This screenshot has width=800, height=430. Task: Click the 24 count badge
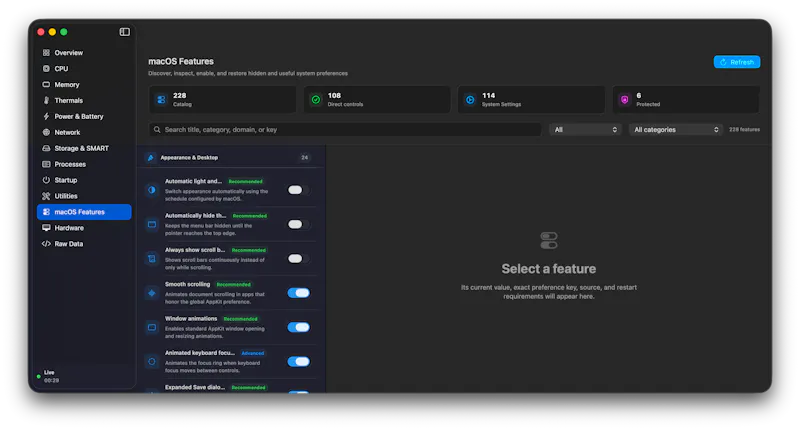coord(305,158)
